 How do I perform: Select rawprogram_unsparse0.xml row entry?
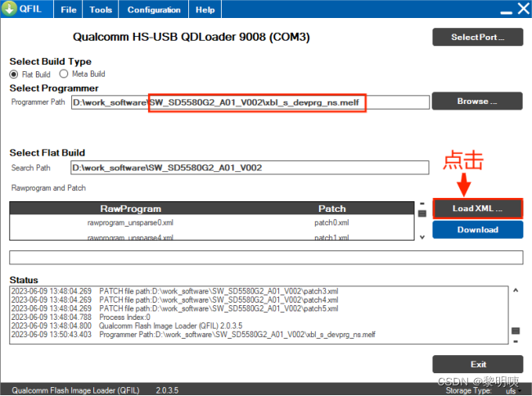[130, 223]
